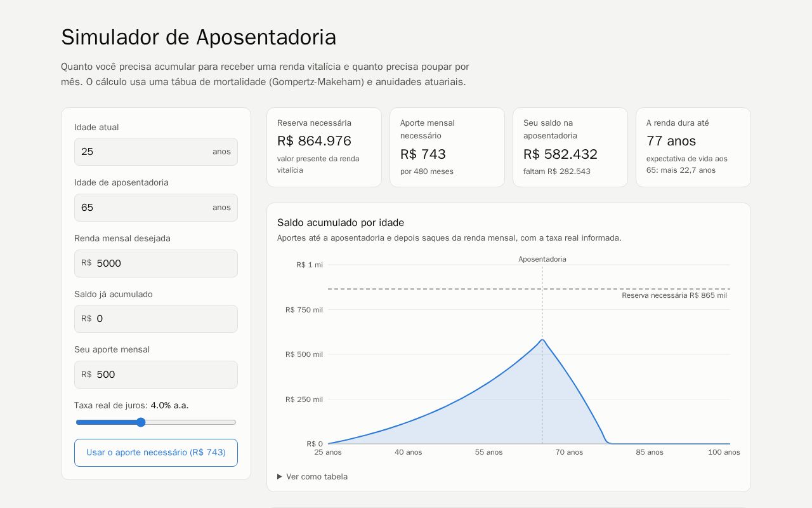
Task: Click the 40 anos axis label
Action: point(408,452)
